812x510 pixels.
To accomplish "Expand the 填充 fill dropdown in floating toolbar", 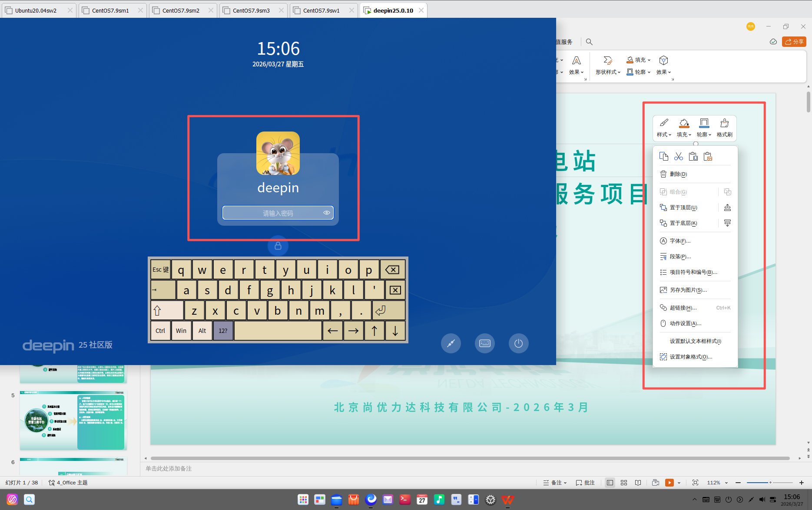I will click(684, 128).
